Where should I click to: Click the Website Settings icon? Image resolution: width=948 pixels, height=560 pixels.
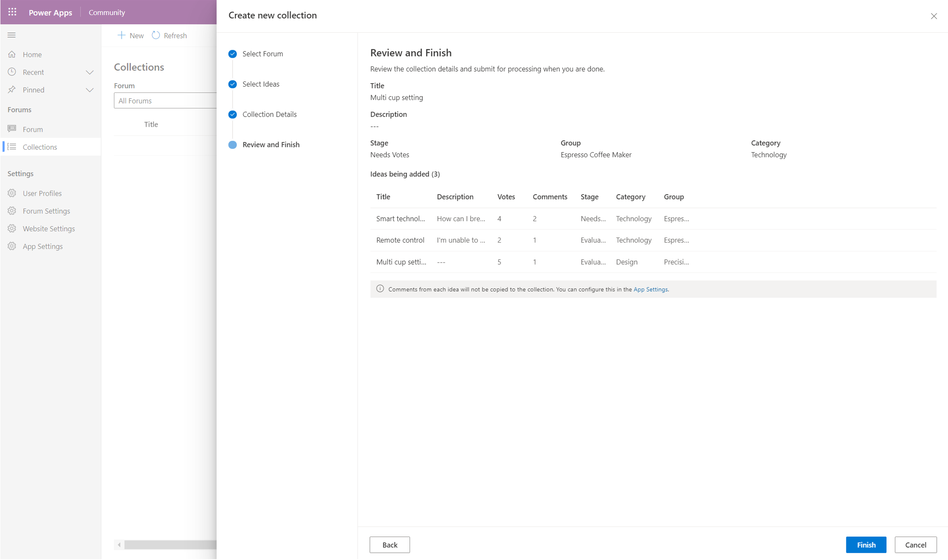(x=13, y=228)
